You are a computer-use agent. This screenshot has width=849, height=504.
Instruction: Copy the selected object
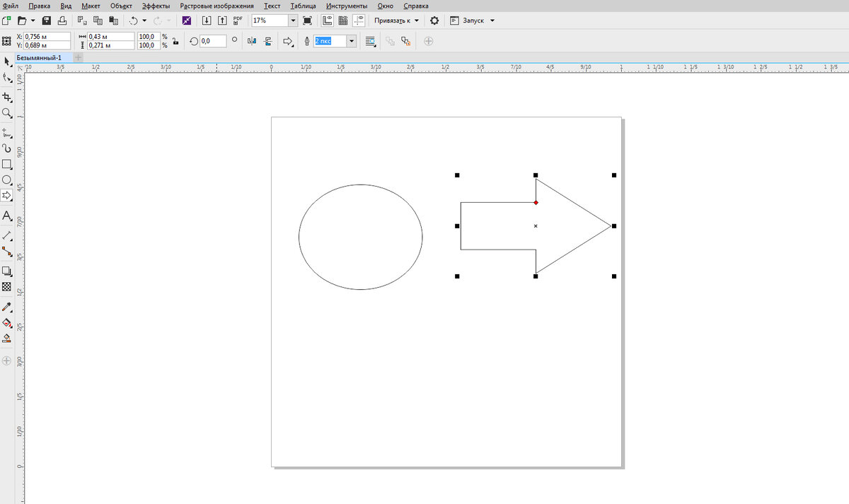98,20
